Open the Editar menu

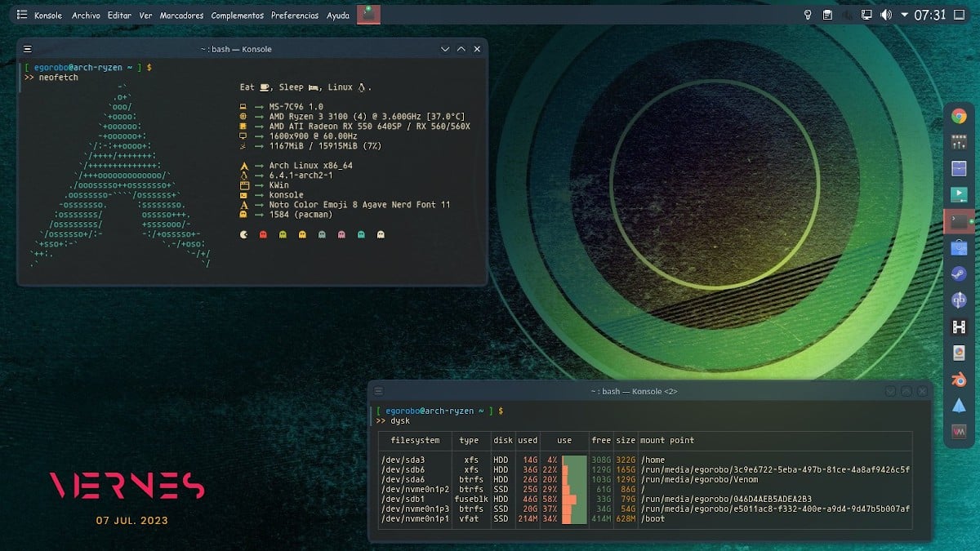tap(119, 16)
